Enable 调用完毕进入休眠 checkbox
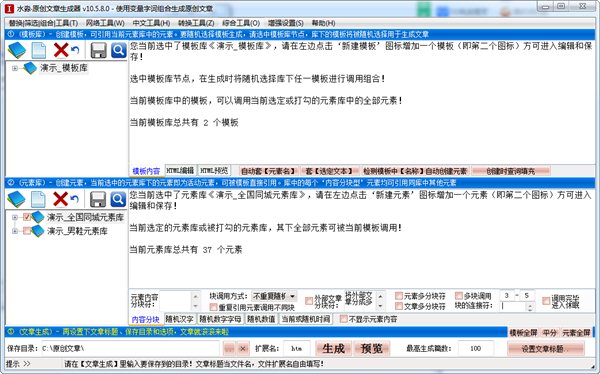The width and height of the screenshot is (600, 374). 546,301
